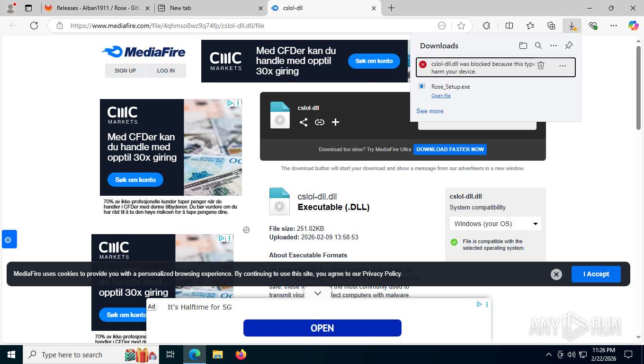Show hidden tray icons chevron
Screen dimensions: 644x364
coord(549,355)
